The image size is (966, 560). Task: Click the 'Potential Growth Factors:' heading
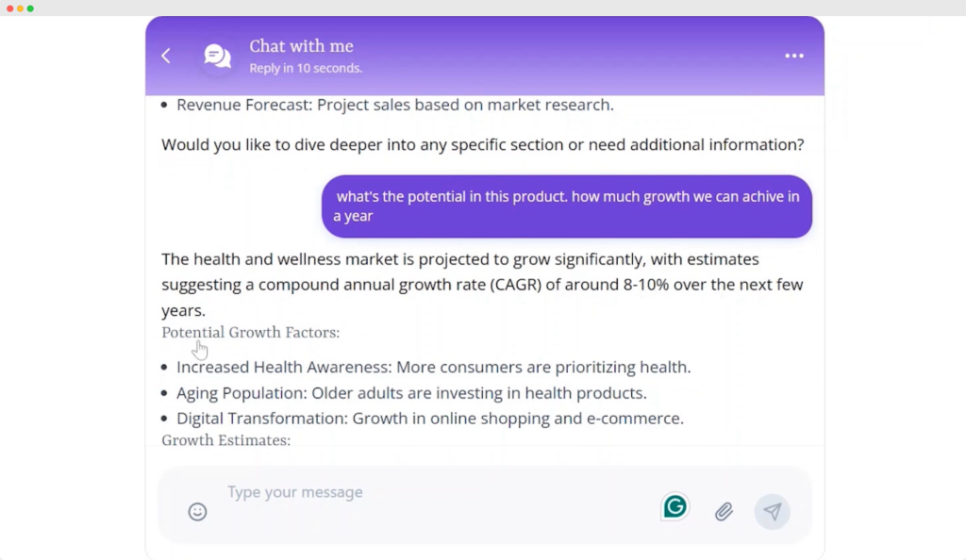[x=251, y=333]
